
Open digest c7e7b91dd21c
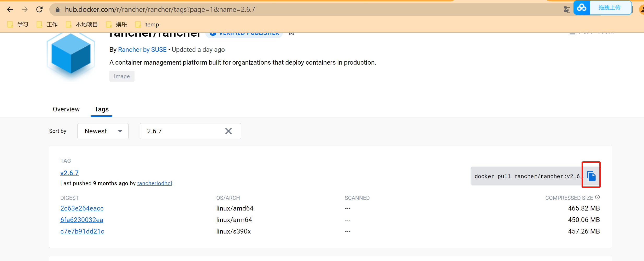pos(82,231)
